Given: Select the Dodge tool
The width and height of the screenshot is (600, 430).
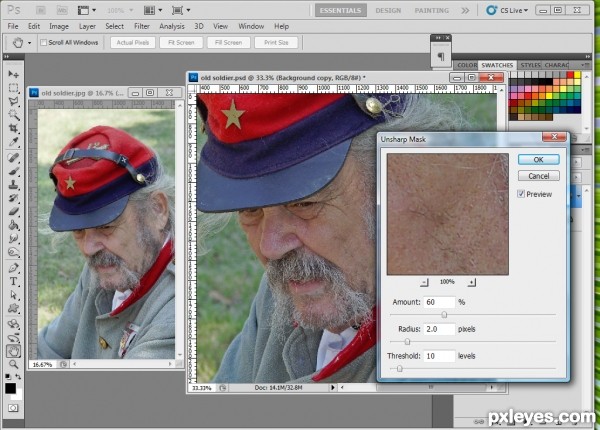Looking at the screenshot, I should click(x=13, y=252).
